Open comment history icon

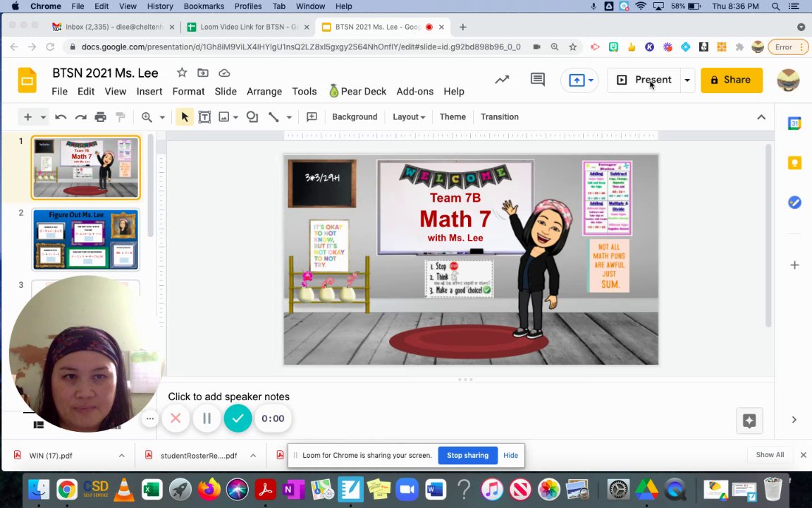click(537, 80)
